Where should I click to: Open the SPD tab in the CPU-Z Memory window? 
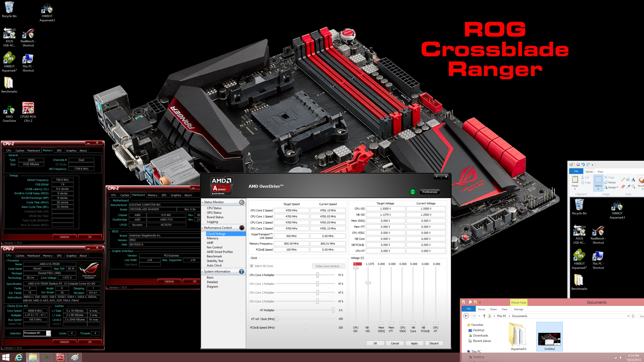click(59, 150)
